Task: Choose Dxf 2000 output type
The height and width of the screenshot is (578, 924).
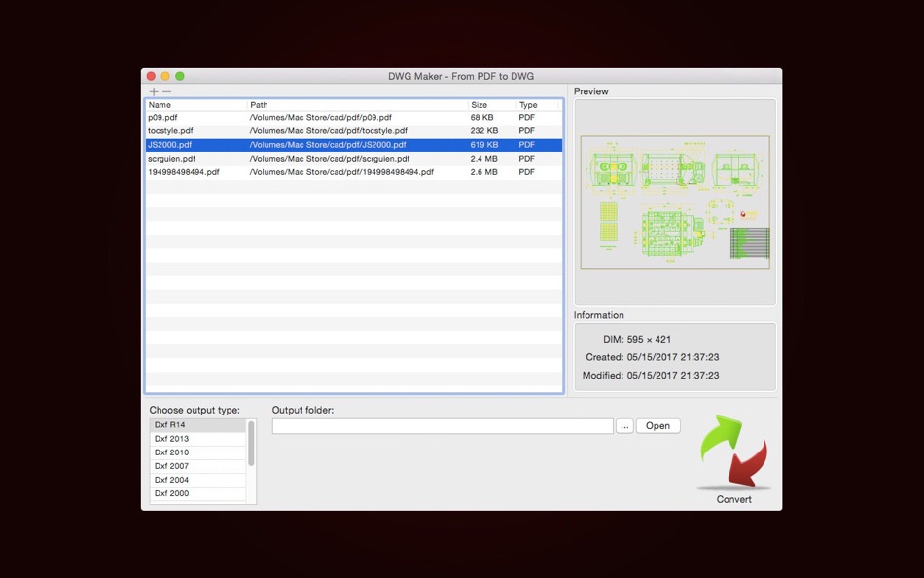Action: (198, 493)
